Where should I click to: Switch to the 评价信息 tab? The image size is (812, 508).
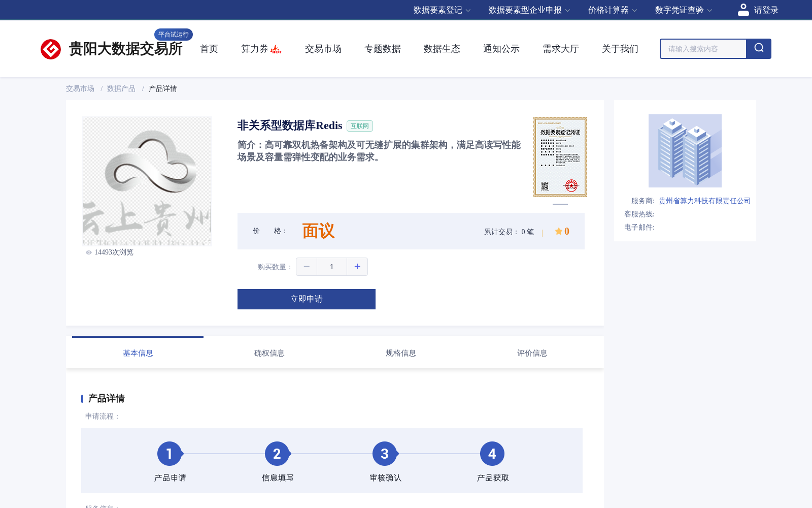click(532, 353)
